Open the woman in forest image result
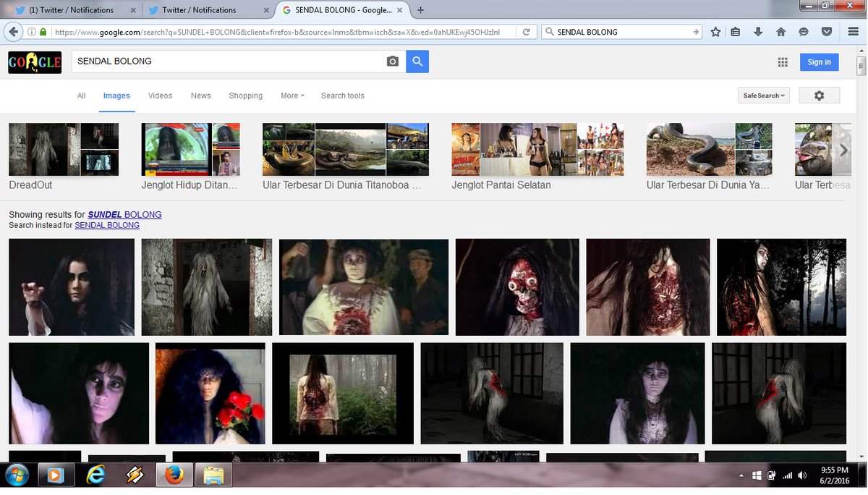The width and height of the screenshot is (868, 495). click(343, 393)
